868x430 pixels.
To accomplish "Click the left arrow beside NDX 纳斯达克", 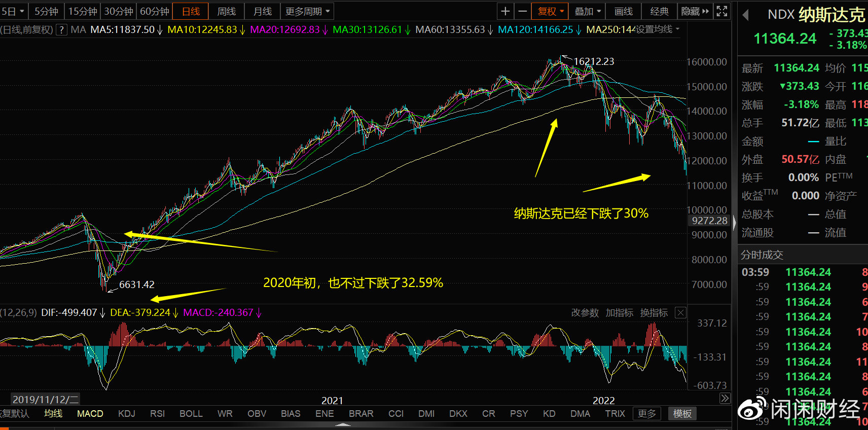I will coord(745,15).
